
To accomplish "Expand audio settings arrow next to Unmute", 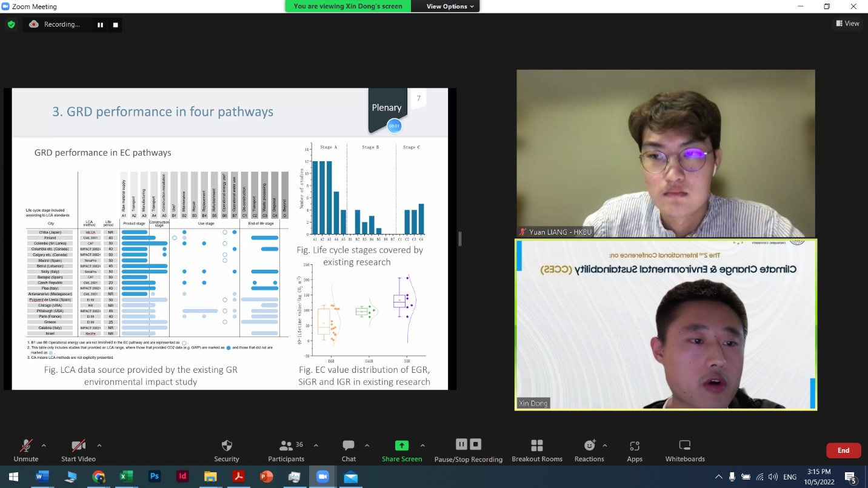I will click(44, 446).
